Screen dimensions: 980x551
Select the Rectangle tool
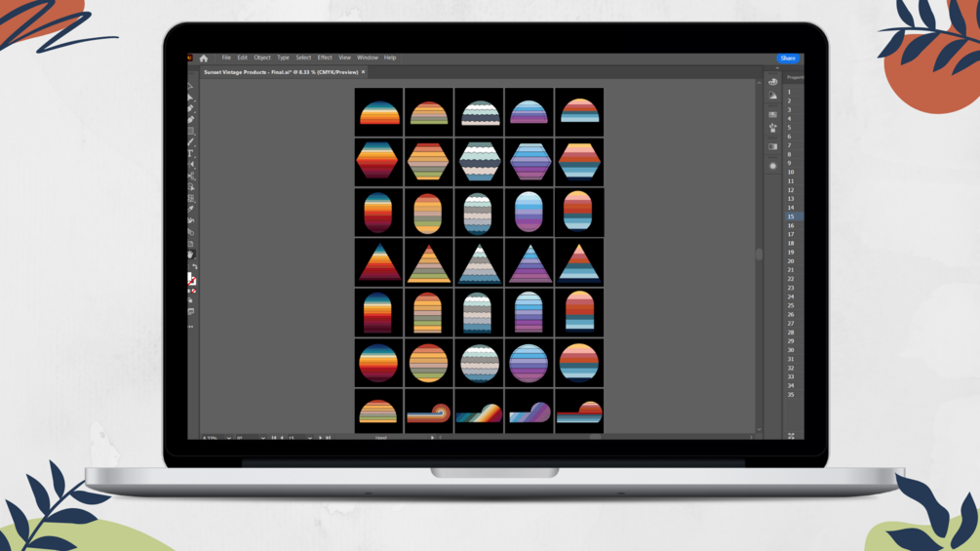tap(191, 131)
